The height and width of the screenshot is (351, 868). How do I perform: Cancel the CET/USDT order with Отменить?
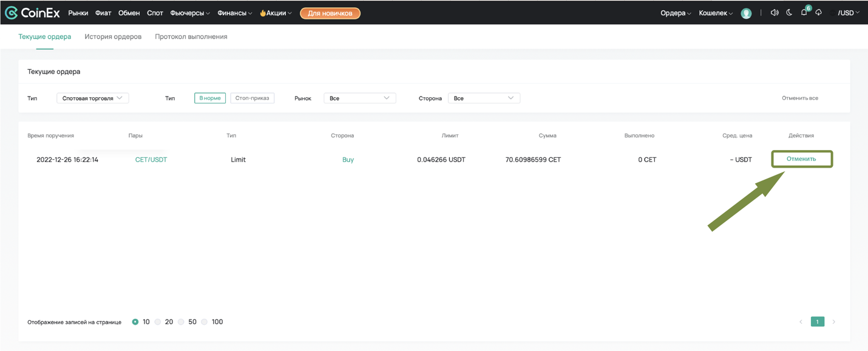click(x=801, y=159)
